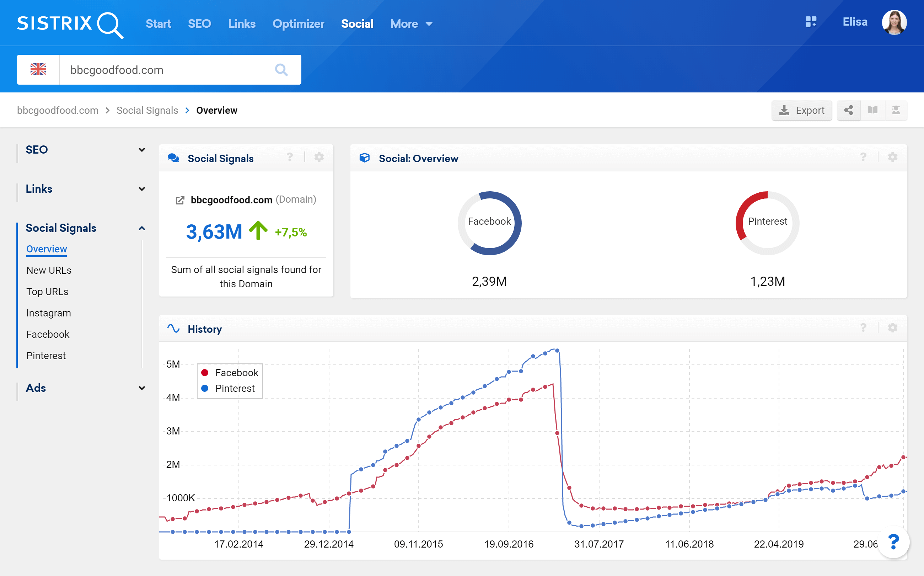Select Instagram in sidebar
Viewport: 924px width, 576px height.
coord(49,313)
